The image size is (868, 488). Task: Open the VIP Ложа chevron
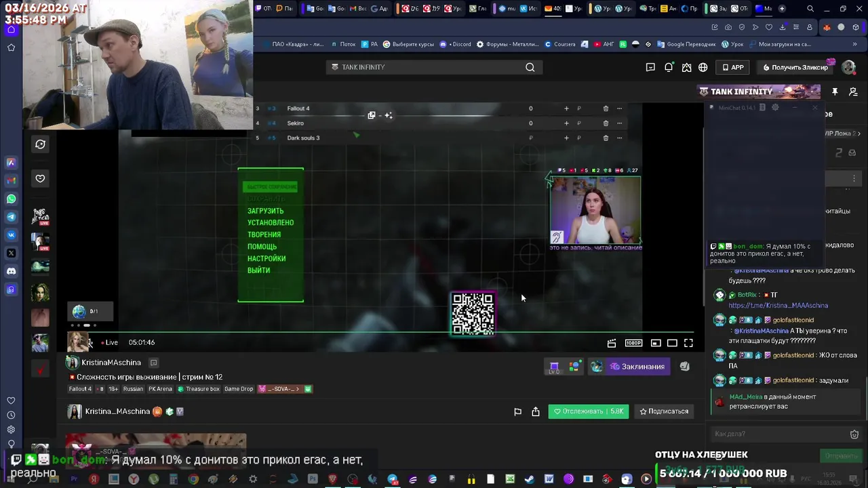(x=858, y=134)
